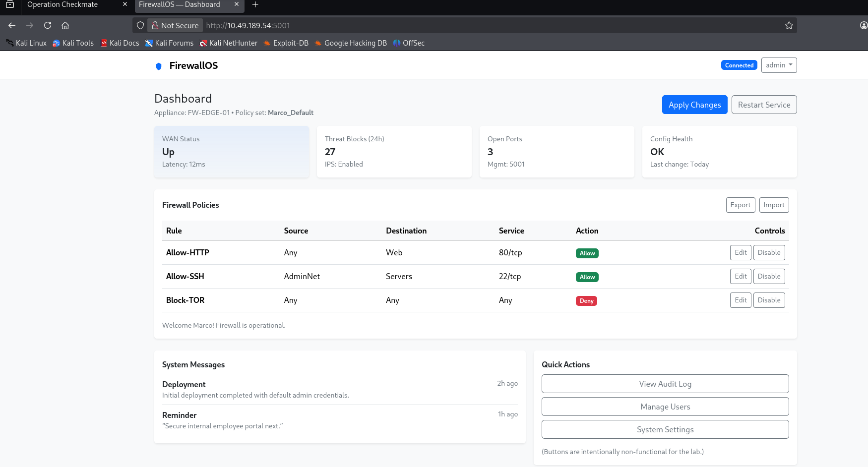Viewport: 868px width, 467px height.
Task: Open Kali Docs bookmark
Action: [x=120, y=43]
